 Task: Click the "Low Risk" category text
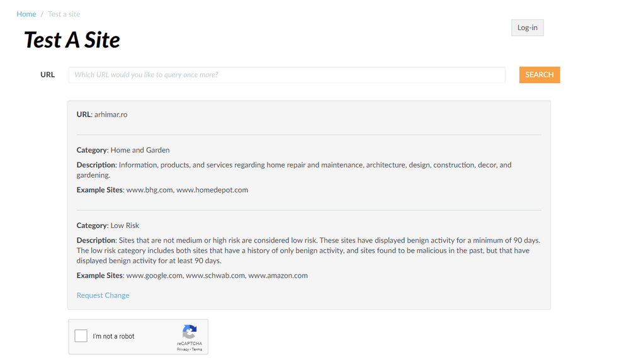click(x=125, y=225)
